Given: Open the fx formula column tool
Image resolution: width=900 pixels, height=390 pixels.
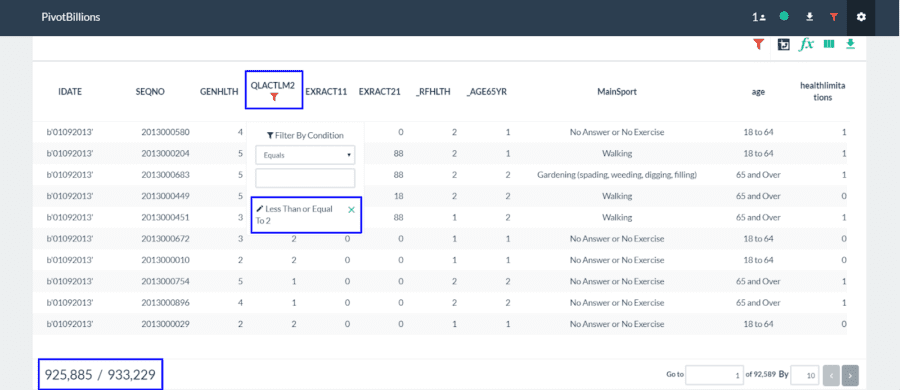Looking at the screenshot, I should coord(806,44).
